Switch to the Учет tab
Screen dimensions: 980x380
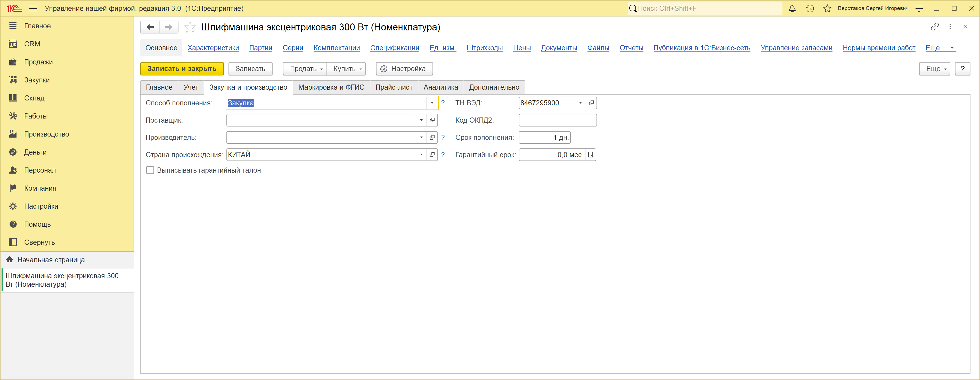click(x=191, y=87)
